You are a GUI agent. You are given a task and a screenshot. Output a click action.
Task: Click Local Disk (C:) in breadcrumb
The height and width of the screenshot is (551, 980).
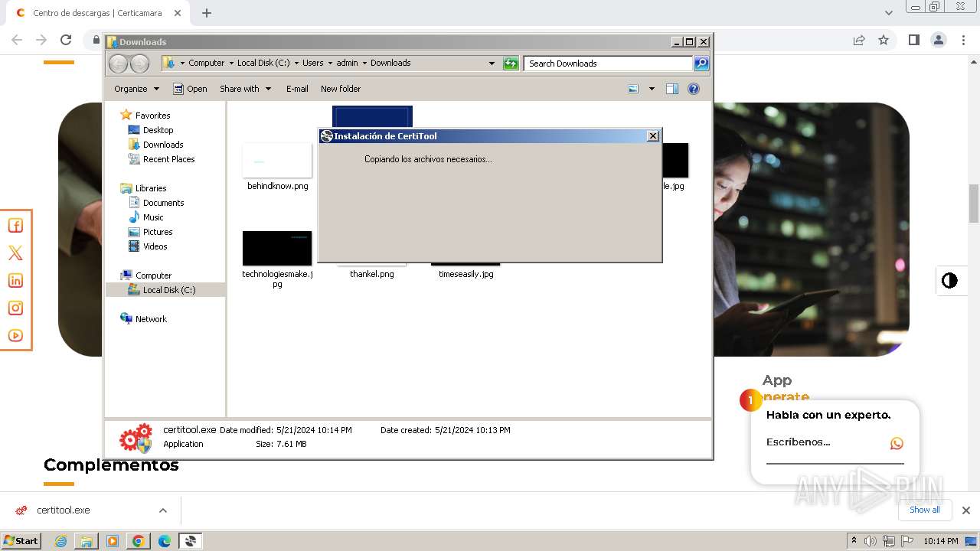click(x=263, y=63)
